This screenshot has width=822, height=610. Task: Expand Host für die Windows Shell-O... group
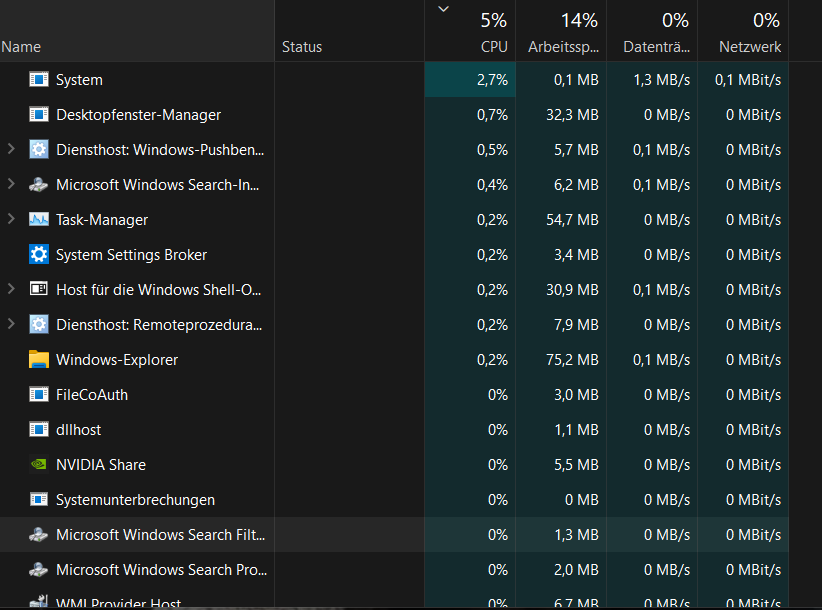11,289
